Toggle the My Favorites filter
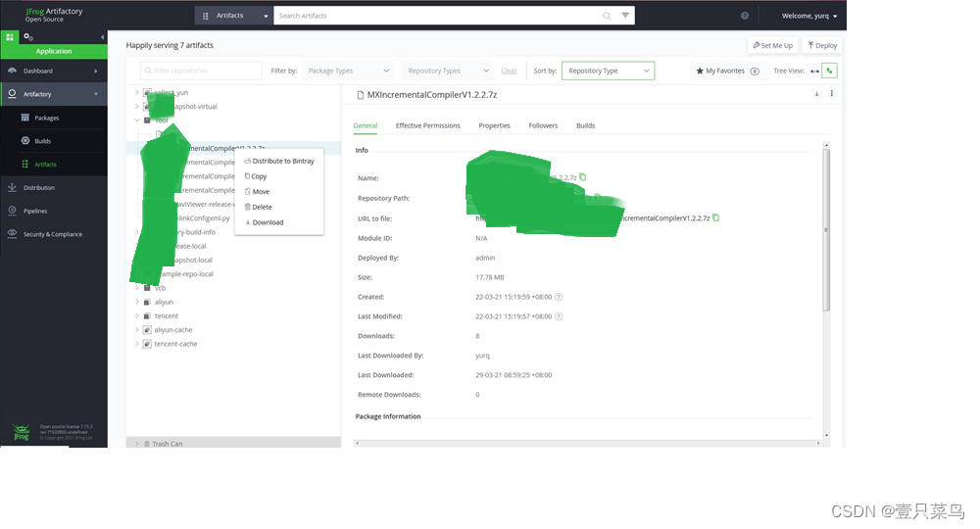This screenshot has height=529, width=980. (727, 71)
